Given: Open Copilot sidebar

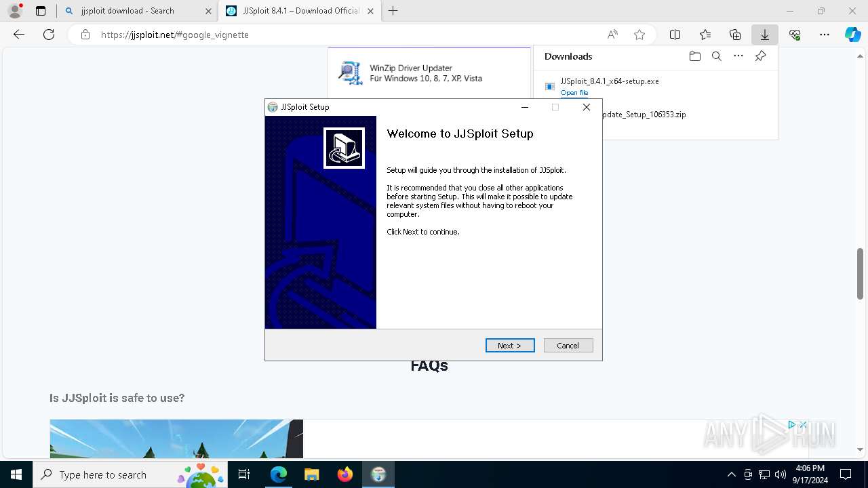Looking at the screenshot, I should 852,35.
